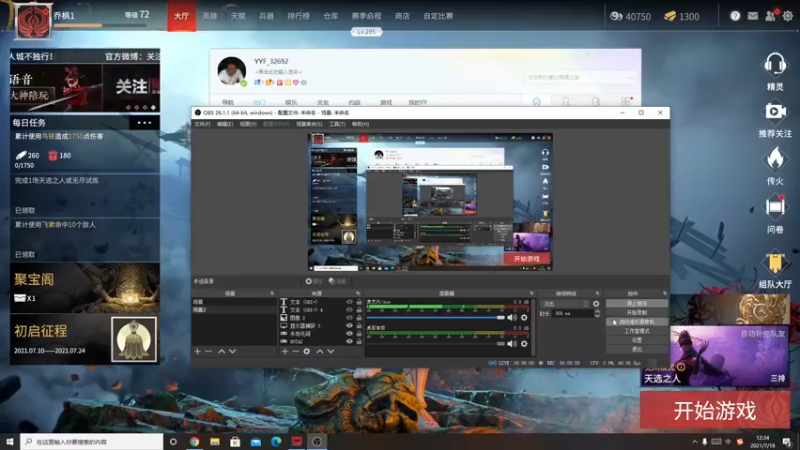Screen dimensions: 800x450
Task: Show hidden system tray icons chevron
Action: pyautogui.click(x=694, y=442)
